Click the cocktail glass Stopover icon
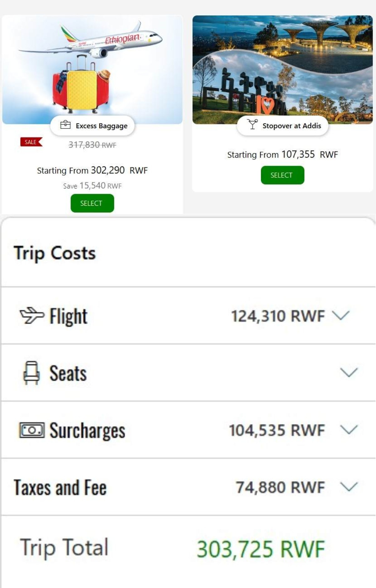 tap(252, 124)
